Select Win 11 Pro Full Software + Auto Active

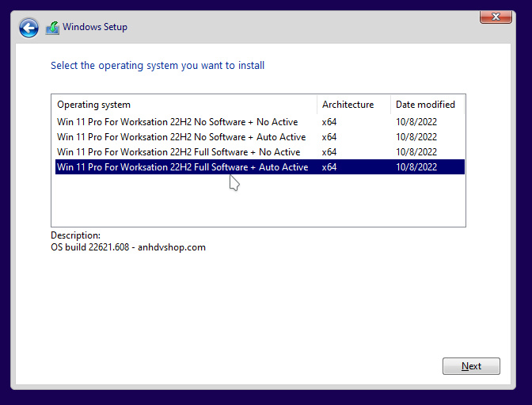point(182,167)
